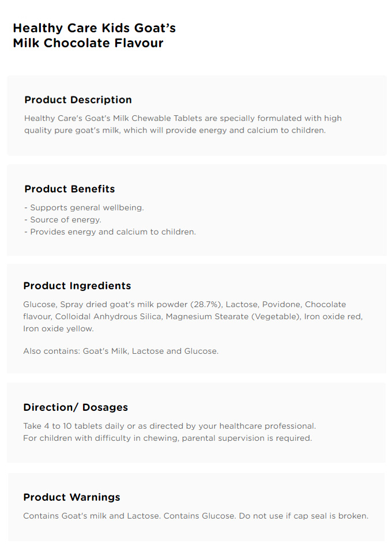The width and height of the screenshot is (392, 552).
Task: Click the goat's milk chewable tablets description paragraph
Action: 183,124
